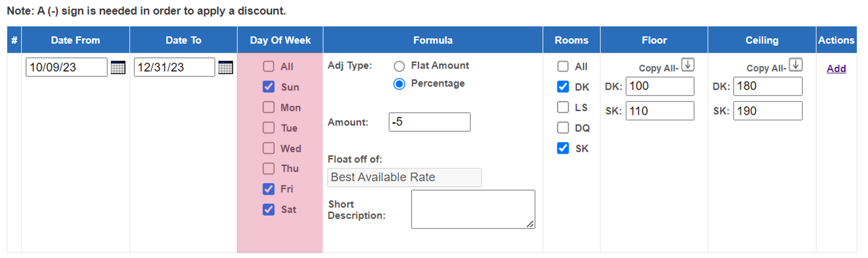868x258 pixels.
Task: Select the Percentage radio button
Action: pyautogui.click(x=399, y=84)
